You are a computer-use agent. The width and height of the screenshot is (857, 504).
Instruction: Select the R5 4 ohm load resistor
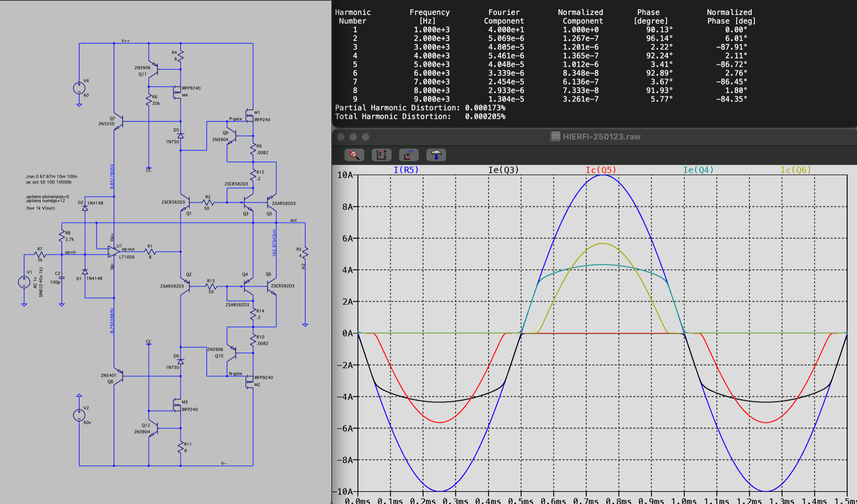pyautogui.click(x=305, y=252)
